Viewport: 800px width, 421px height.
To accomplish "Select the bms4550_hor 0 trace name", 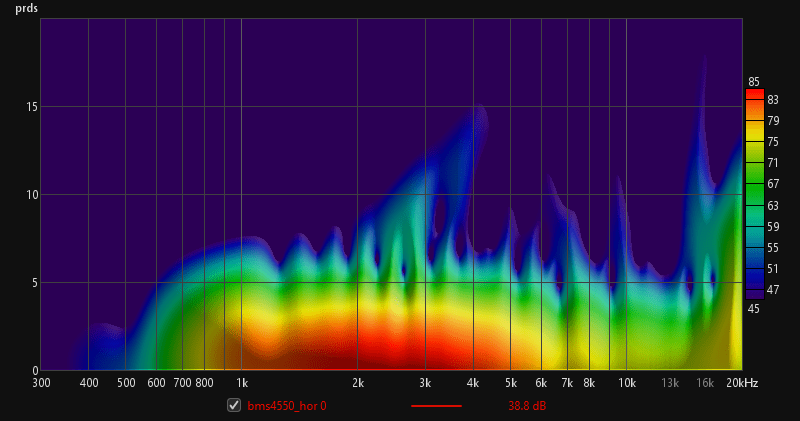I will click(x=287, y=406).
